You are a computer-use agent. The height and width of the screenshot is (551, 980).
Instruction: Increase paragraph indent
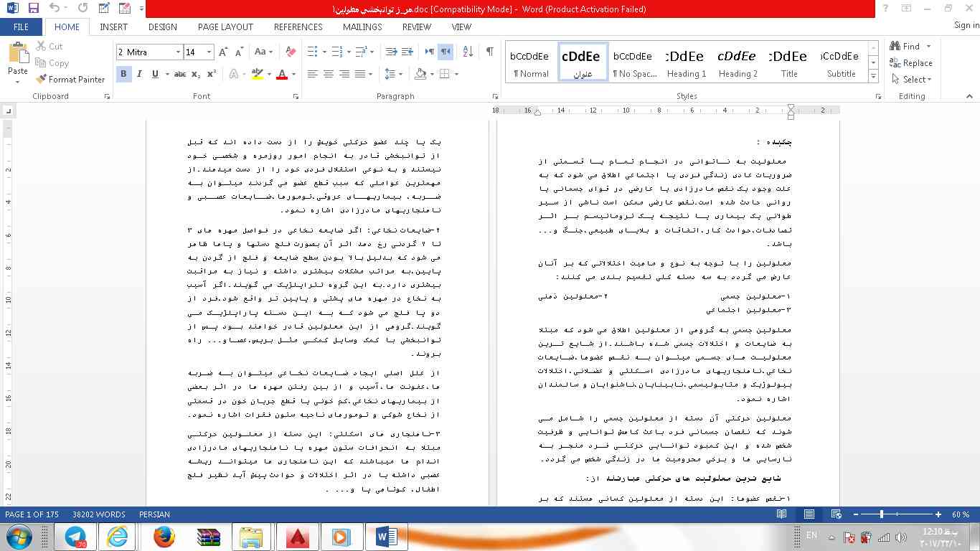click(x=407, y=52)
